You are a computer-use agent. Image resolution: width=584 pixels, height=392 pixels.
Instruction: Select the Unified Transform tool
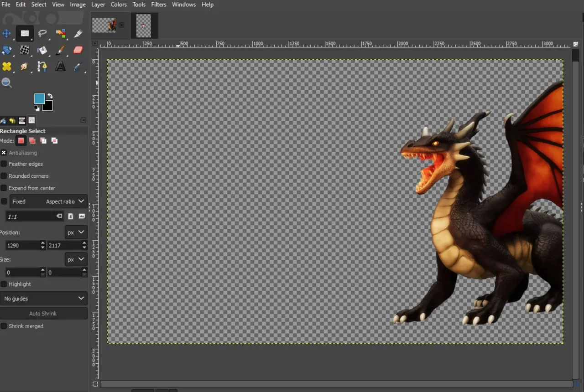[6, 50]
